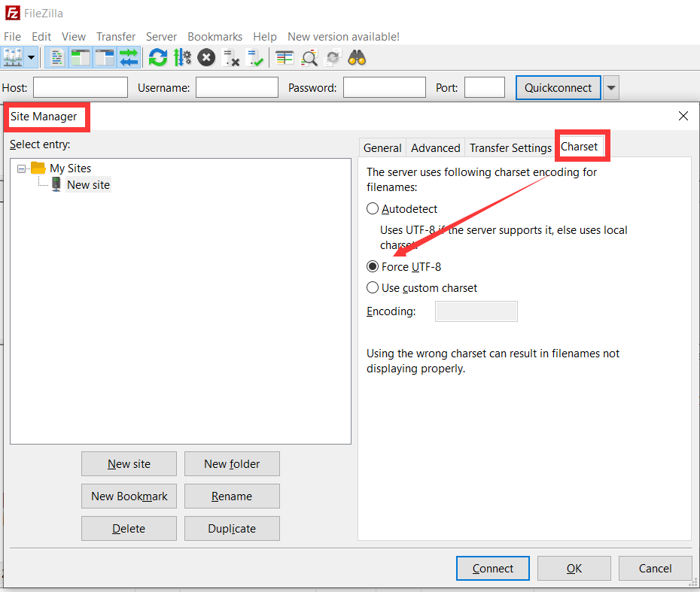Screen dimensions: 700x592
Task: Click the New folder button
Action: (232, 464)
